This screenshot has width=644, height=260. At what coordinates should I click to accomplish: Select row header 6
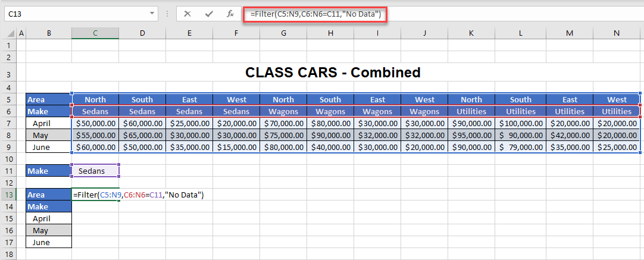9,111
